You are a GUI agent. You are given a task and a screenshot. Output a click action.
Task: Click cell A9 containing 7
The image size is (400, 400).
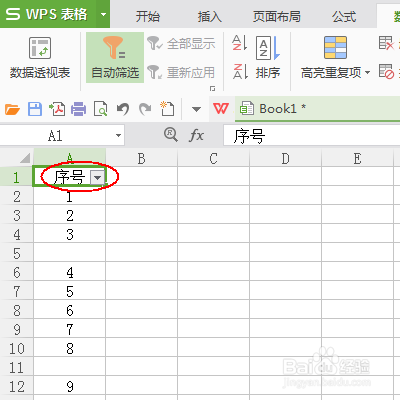click(x=70, y=329)
